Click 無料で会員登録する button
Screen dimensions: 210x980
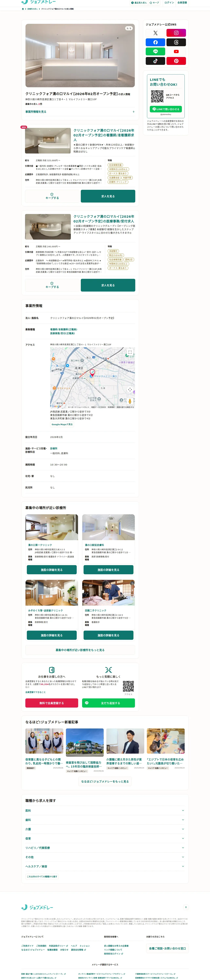pyautogui.click(x=52, y=703)
